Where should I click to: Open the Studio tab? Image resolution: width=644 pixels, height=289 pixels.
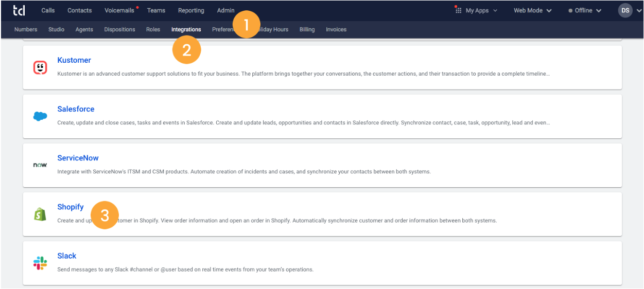point(57,29)
